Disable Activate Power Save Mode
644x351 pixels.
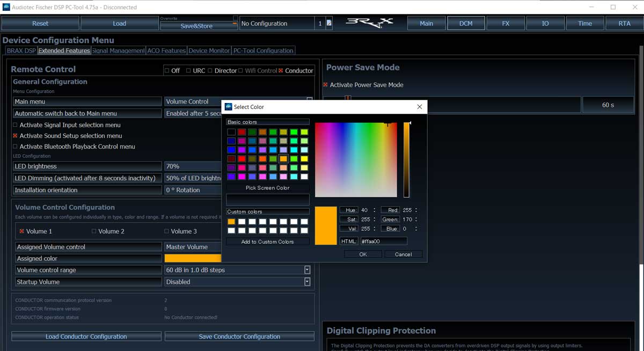[325, 85]
